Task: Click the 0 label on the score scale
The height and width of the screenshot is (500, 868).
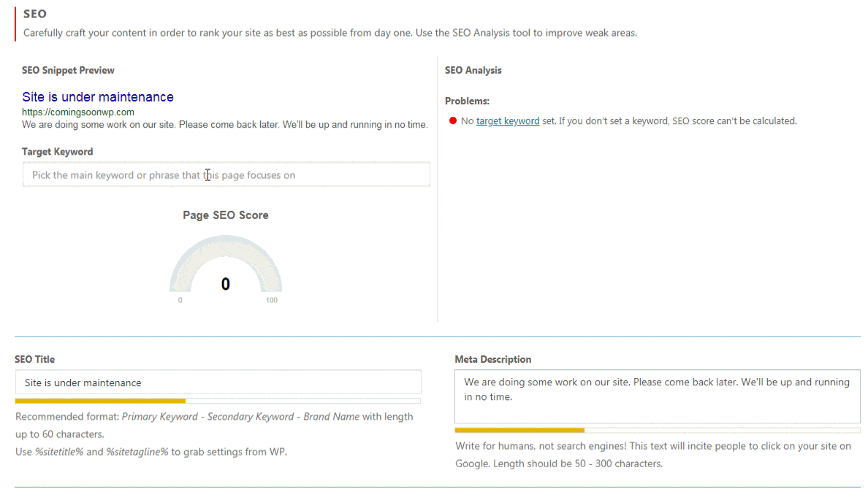Action: (x=180, y=299)
